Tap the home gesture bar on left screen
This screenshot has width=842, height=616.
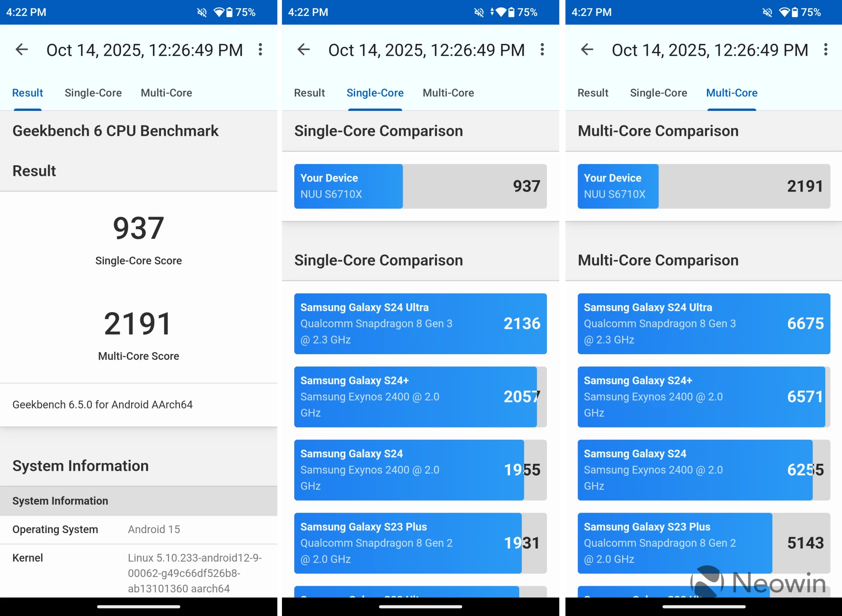point(139,607)
